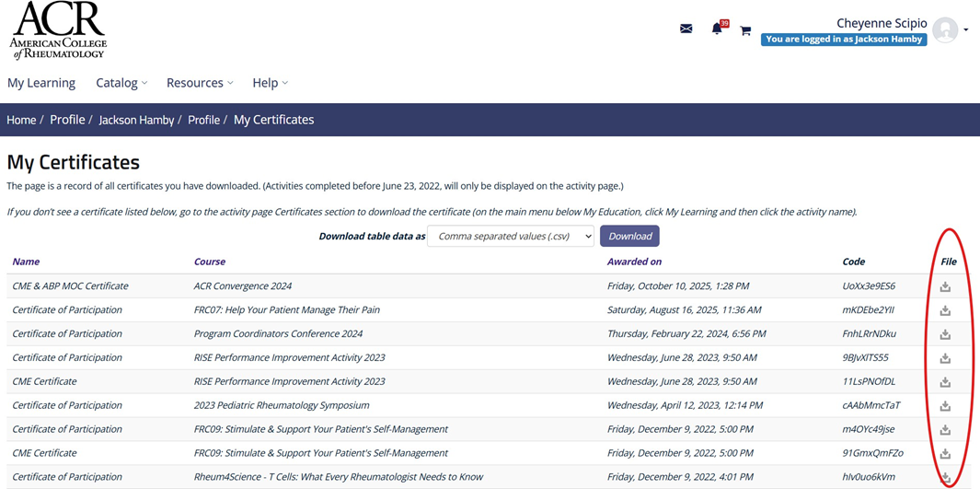Sort table by Course column
Screen dimensions: 980x489
pyautogui.click(x=210, y=262)
